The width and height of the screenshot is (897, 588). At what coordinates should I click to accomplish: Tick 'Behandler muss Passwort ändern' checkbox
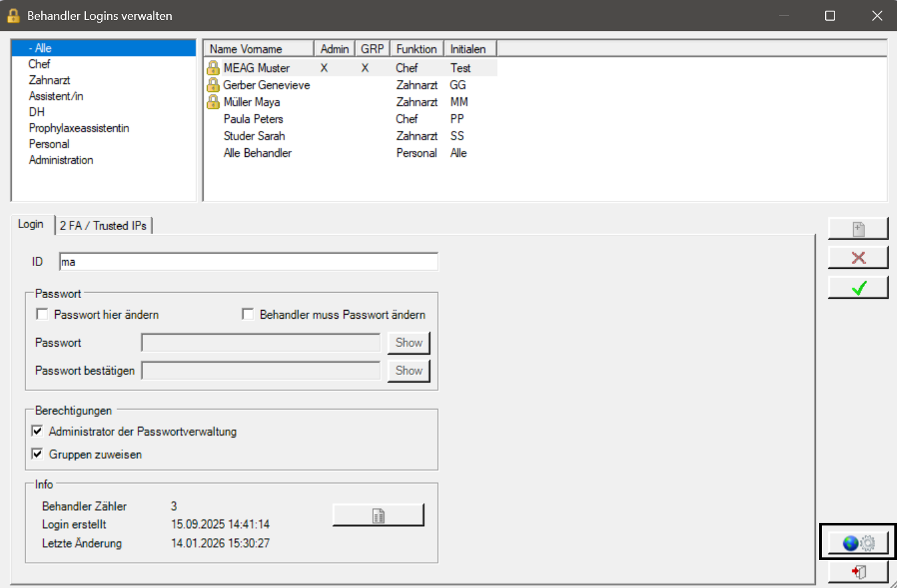[248, 315]
